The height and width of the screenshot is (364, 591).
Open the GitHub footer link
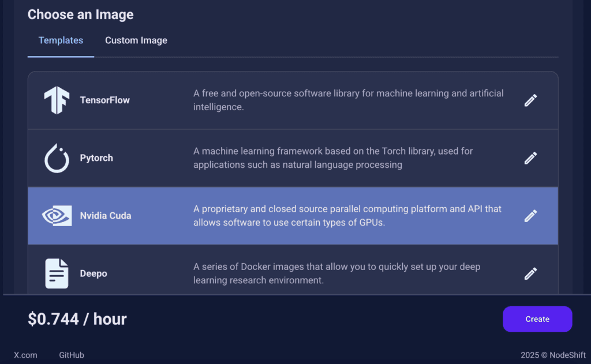point(72,355)
